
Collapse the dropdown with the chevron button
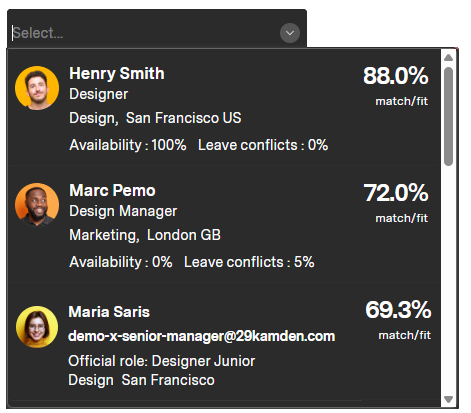290,33
